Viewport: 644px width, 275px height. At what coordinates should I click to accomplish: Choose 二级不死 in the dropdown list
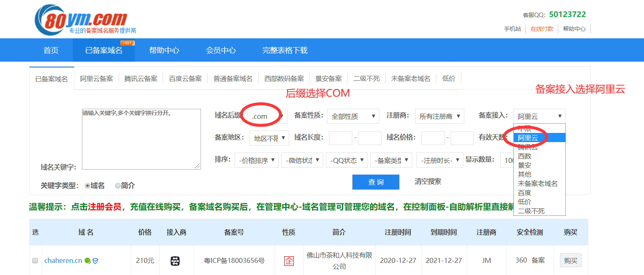coord(540,211)
